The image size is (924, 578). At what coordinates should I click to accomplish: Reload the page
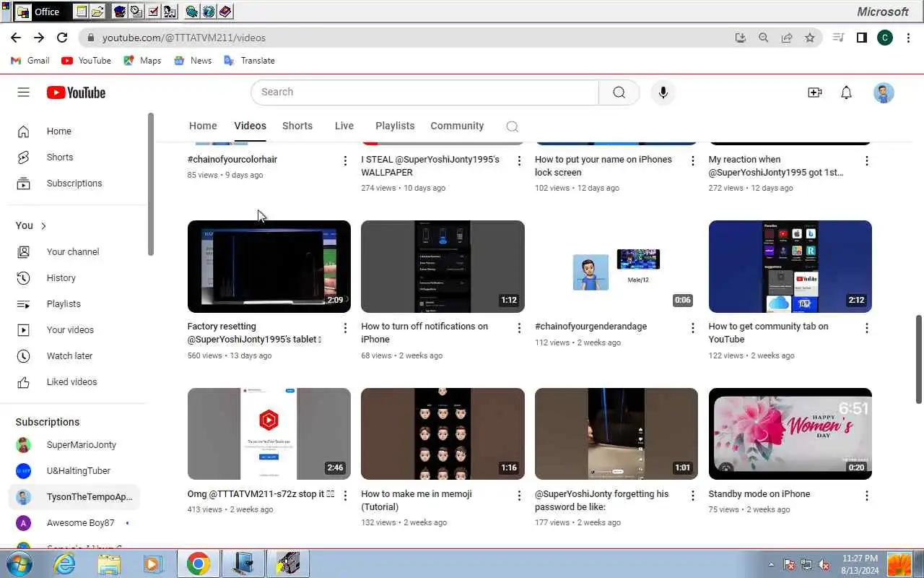coord(62,38)
